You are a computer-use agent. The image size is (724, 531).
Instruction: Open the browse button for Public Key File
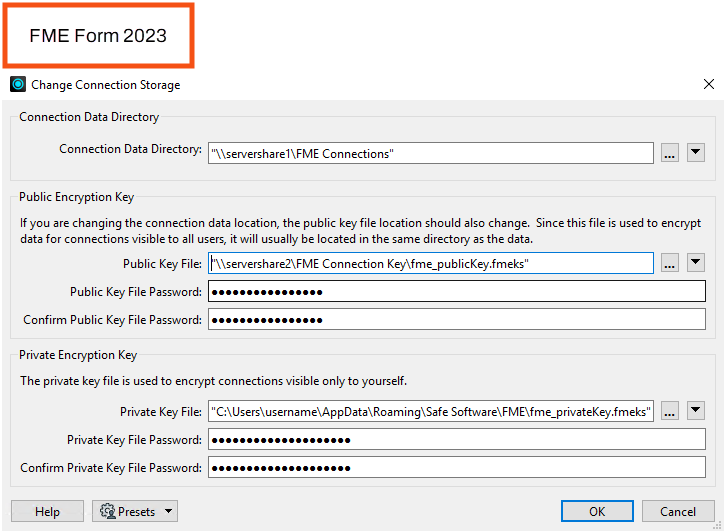[670, 263]
